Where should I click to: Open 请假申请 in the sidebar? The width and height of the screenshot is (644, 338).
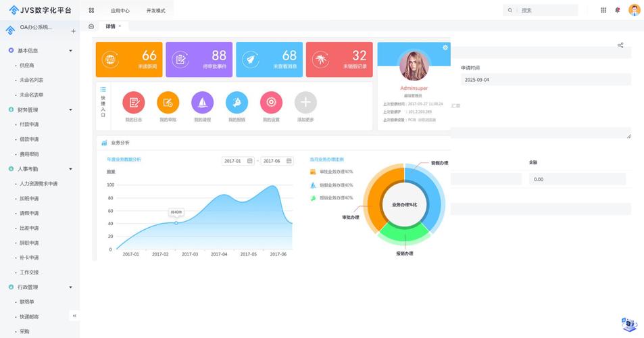pyautogui.click(x=29, y=213)
